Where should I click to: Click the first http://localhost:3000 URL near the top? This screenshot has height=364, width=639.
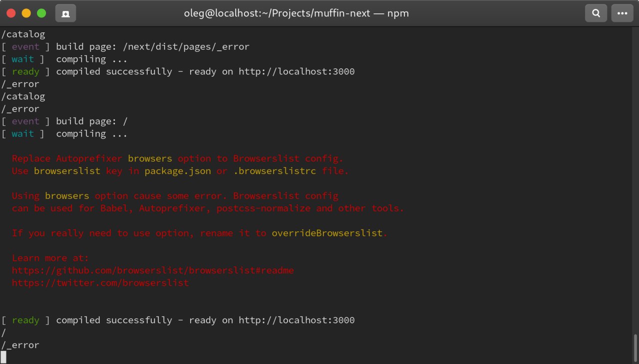click(x=297, y=71)
